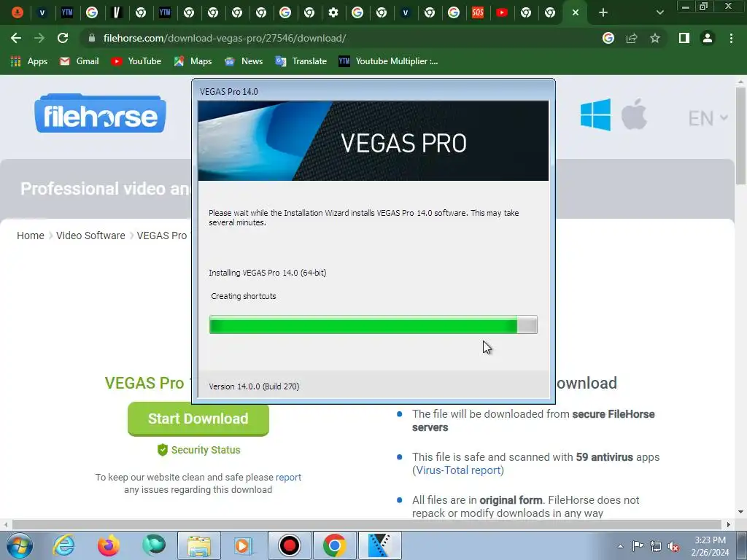Click the vertical page scrollbar thumb

(740, 136)
